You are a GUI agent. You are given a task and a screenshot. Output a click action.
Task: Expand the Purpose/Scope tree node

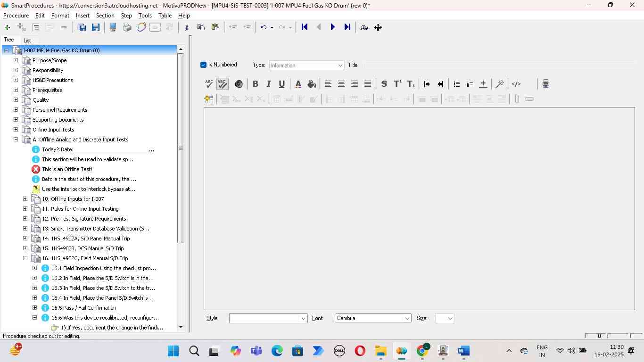pyautogui.click(x=16, y=60)
